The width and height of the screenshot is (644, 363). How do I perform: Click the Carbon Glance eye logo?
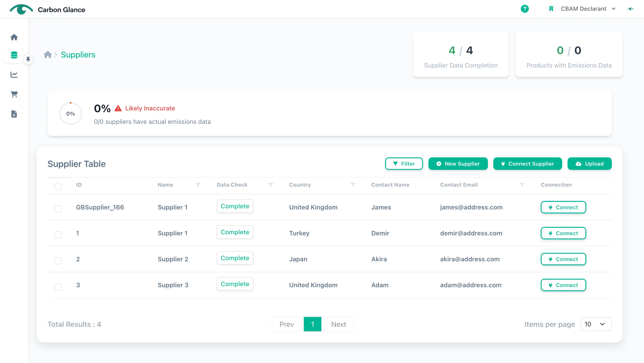(21, 9)
